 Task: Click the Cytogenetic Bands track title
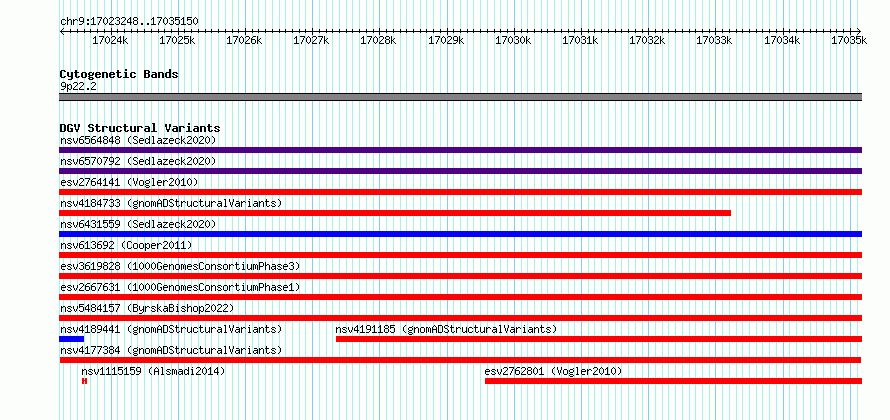119,74
